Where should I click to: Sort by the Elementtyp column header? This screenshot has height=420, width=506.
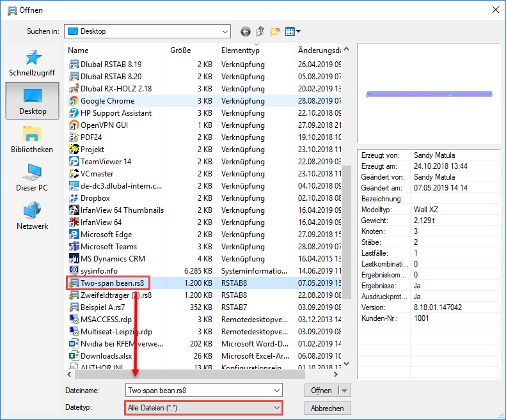(256, 51)
